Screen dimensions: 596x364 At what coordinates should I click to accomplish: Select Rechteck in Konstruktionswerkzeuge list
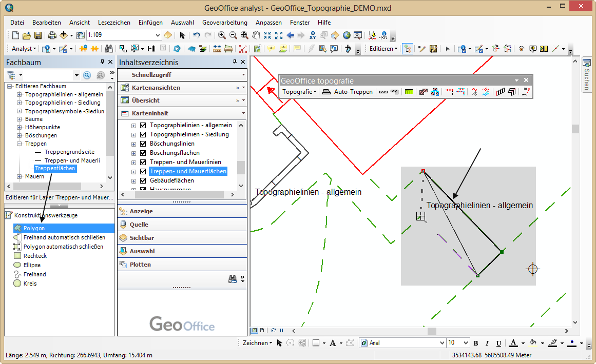35,256
